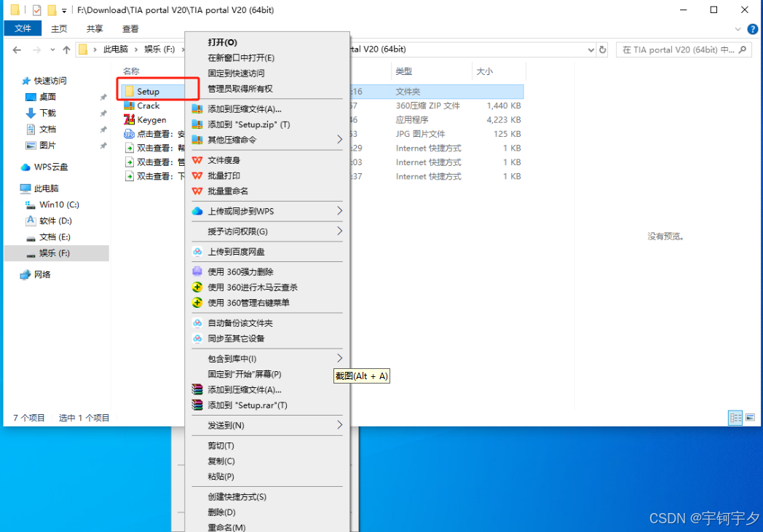Choose 管理员取得所有权 from the context menu
The height and width of the screenshot is (532, 763).
(240, 89)
